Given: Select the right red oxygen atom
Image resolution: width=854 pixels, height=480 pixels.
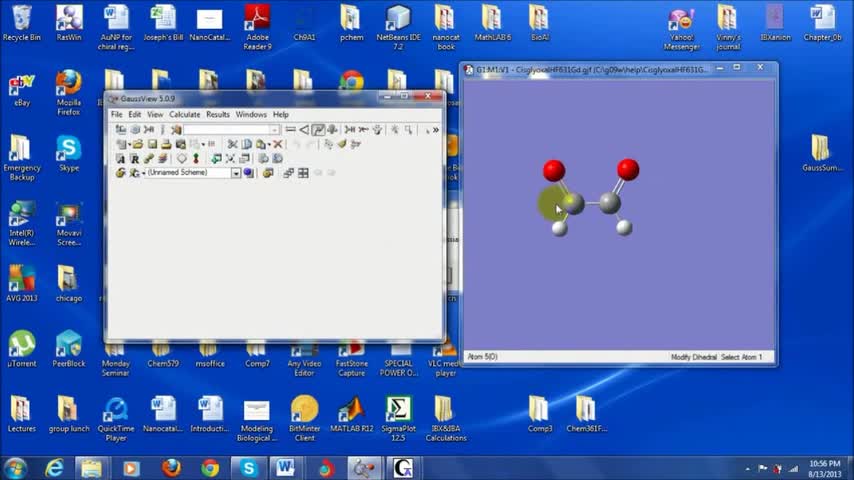Looking at the screenshot, I should (x=628, y=169).
